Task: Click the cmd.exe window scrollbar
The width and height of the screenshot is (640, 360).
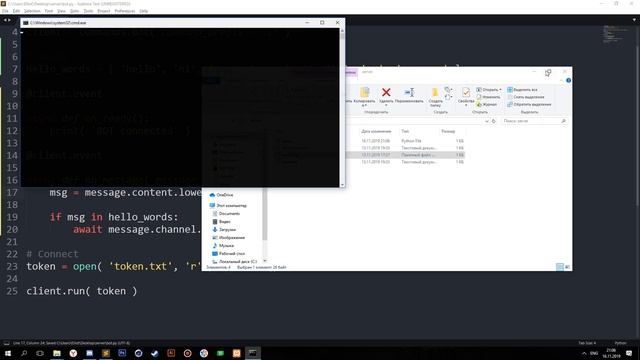Action: click(x=342, y=108)
